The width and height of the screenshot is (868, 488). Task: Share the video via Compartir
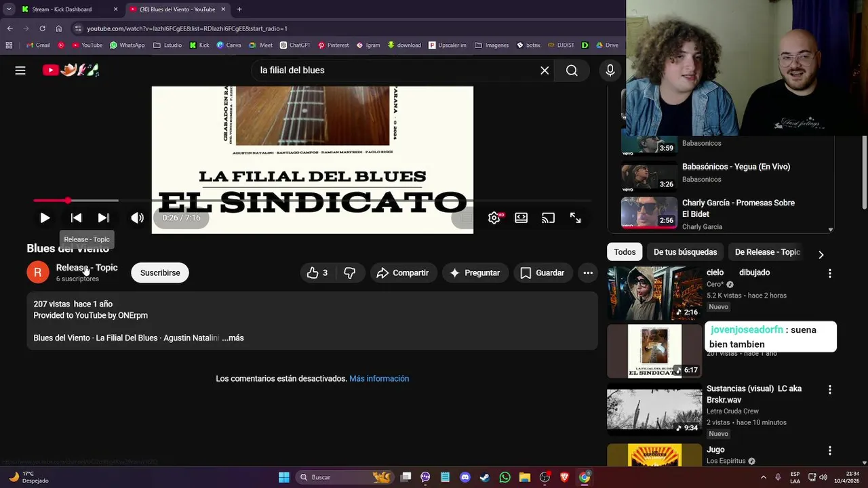click(x=403, y=273)
